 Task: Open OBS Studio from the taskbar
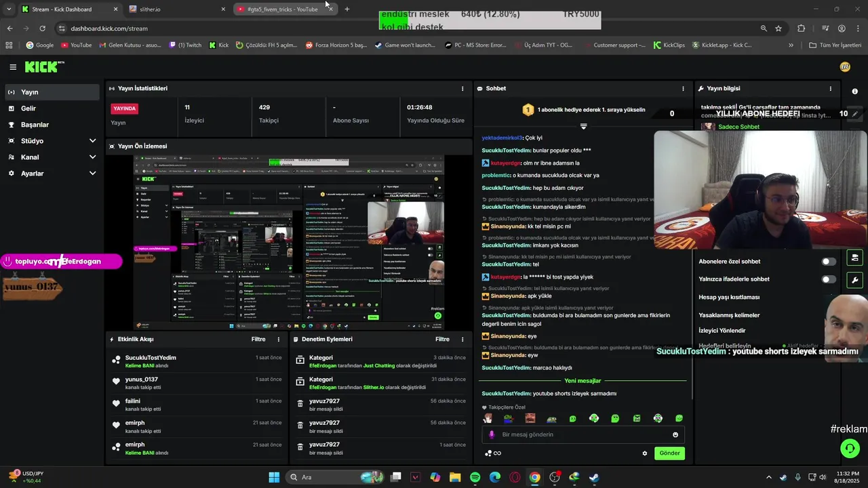(555, 477)
